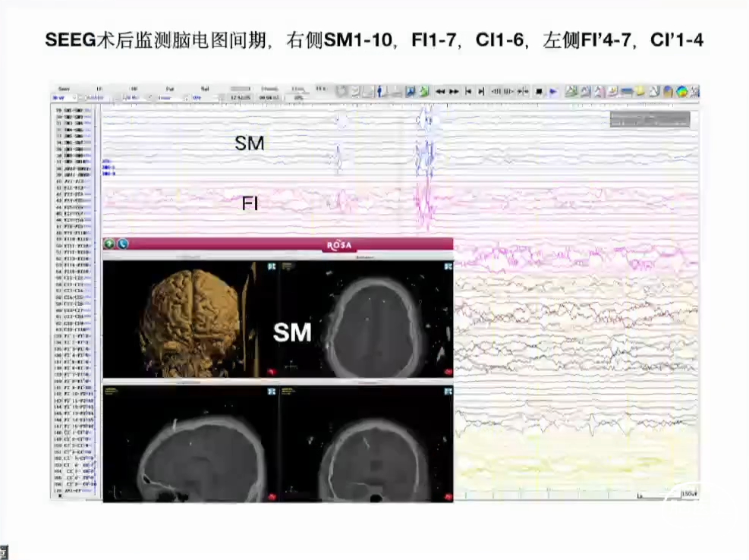Viewport: 749px width, 560px height.
Task: Open the head model toolbar icon
Action: [x=667, y=91]
